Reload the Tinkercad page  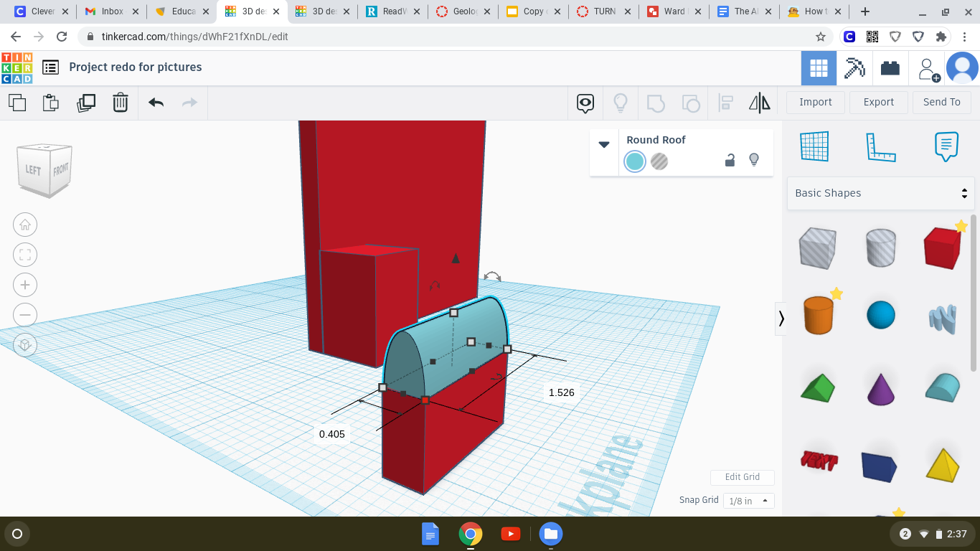coord(62,37)
